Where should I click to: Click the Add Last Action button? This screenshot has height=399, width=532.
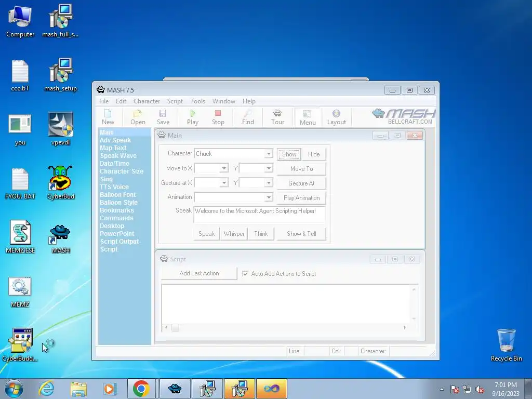point(199,273)
